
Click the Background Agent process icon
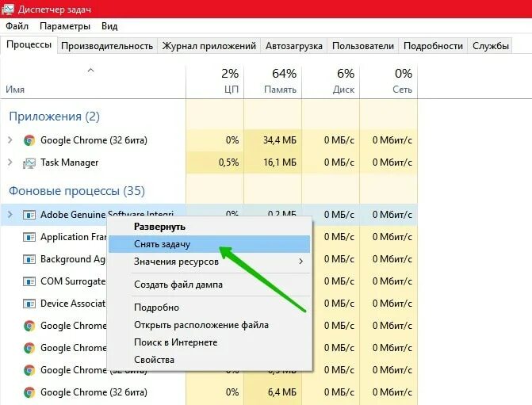click(29, 259)
